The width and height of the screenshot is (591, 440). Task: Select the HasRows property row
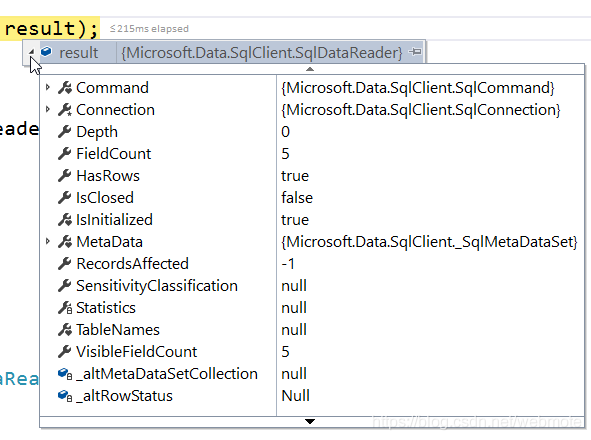click(x=312, y=176)
